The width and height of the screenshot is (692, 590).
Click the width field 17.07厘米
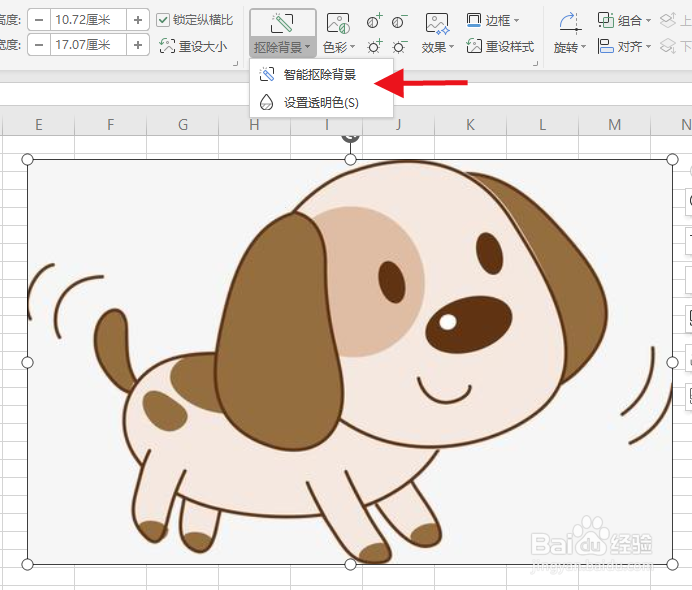(88, 45)
